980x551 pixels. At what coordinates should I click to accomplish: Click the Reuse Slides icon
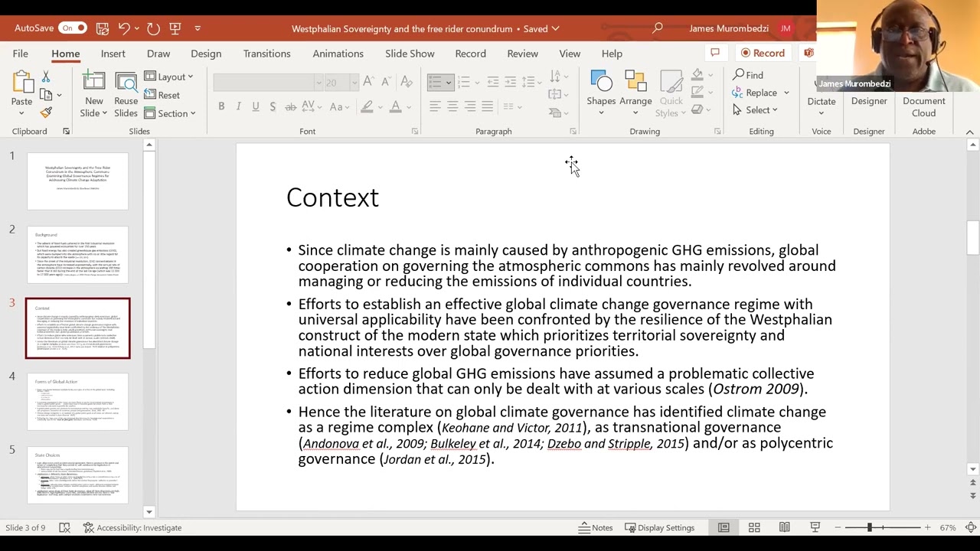pyautogui.click(x=126, y=83)
